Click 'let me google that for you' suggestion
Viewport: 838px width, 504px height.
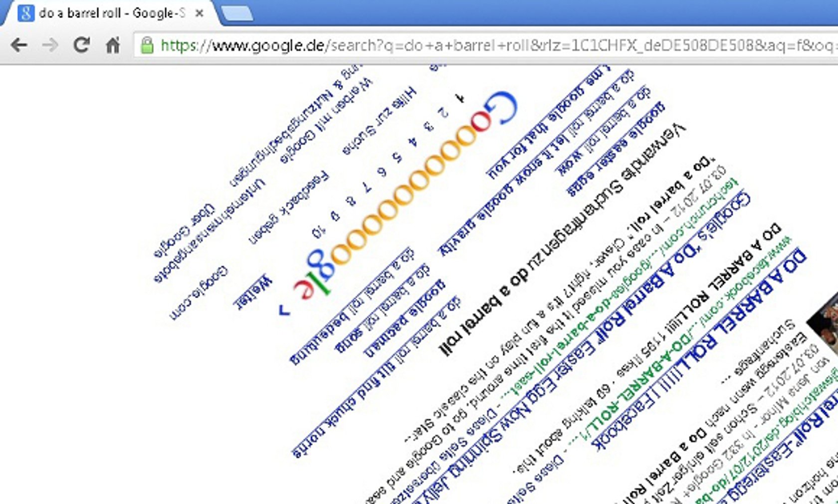(x=549, y=122)
